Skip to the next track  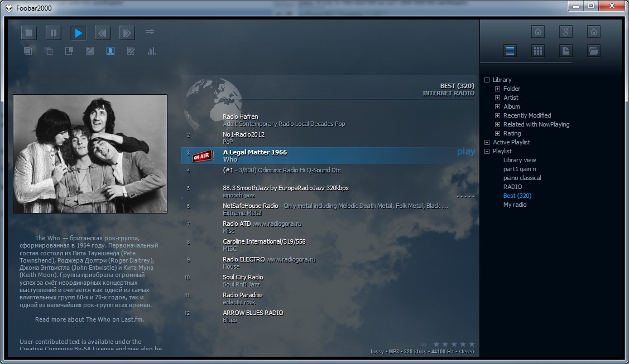[x=127, y=33]
